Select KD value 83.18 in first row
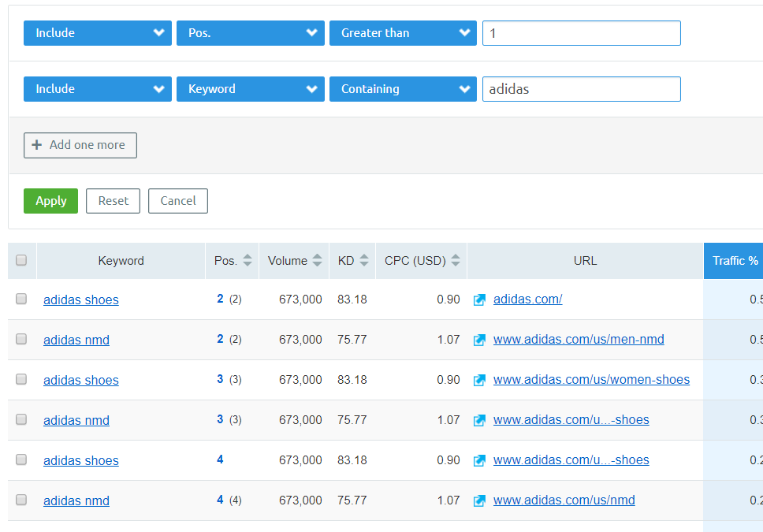 click(x=352, y=299)
